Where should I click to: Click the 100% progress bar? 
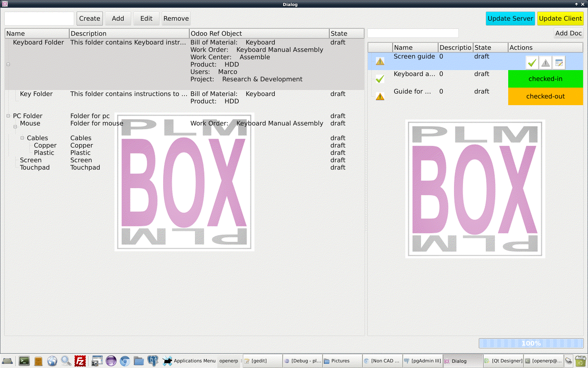[x=531, y=343]
